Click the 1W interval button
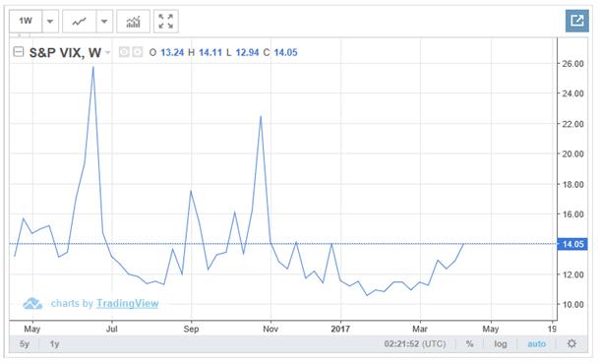Viewport: 600px width, 364px height. pyautogui.click(x=26, y=21)
